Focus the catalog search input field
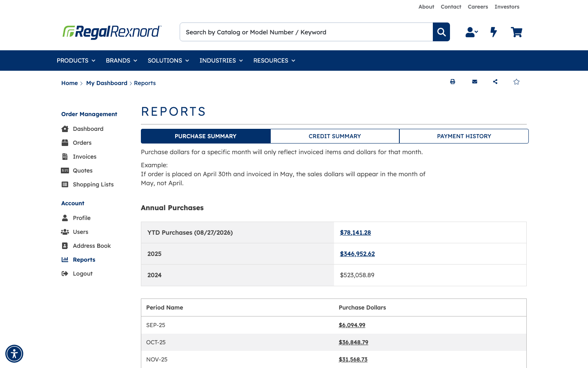The height and width of the screenshot is (368, 588). point(306,32)
